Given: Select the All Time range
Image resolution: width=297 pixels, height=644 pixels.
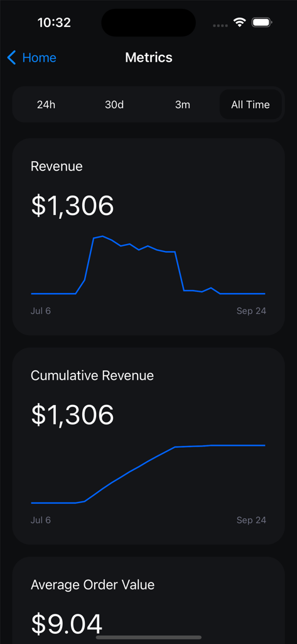Looking at the screenshot, I should coord(251,105).
